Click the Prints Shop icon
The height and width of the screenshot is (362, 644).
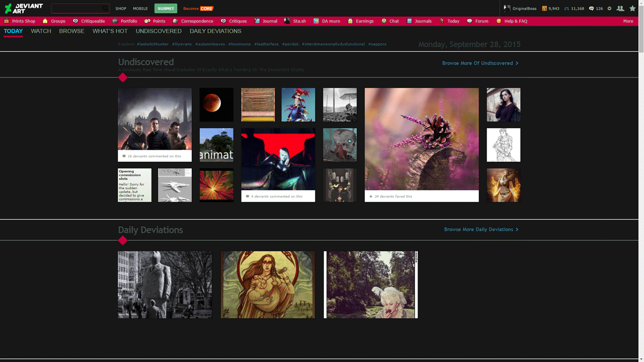[7, 21]
